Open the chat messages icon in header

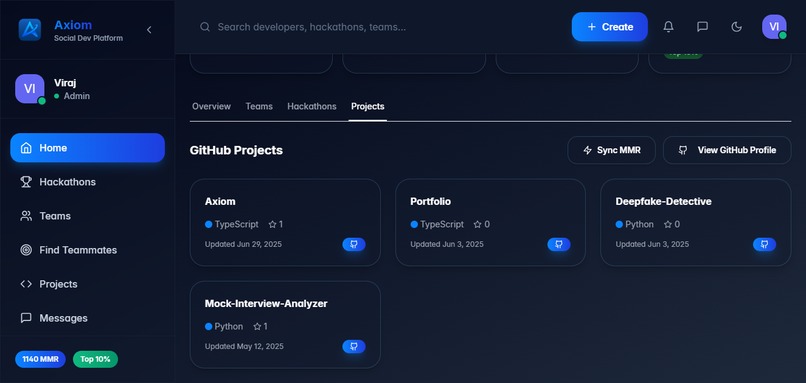pyautogui.click(x=702, y=27)
